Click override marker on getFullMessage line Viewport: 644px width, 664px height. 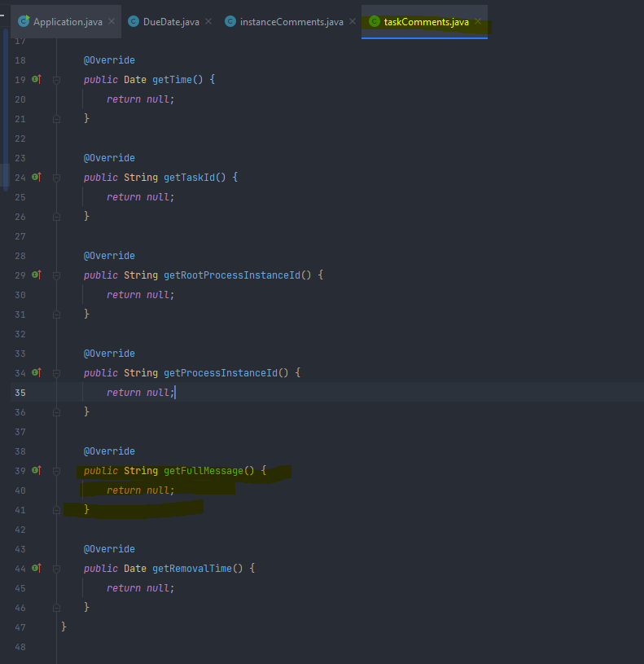click(x=36, y=470)
